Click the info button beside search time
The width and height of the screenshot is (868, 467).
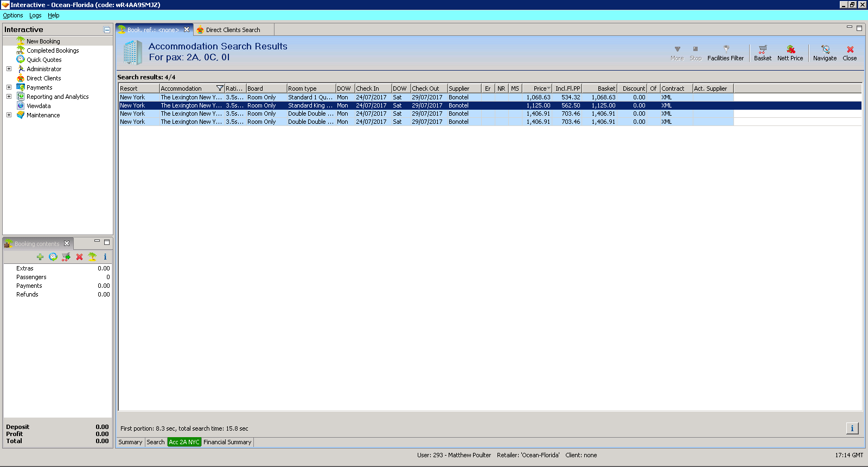[852, 428]
